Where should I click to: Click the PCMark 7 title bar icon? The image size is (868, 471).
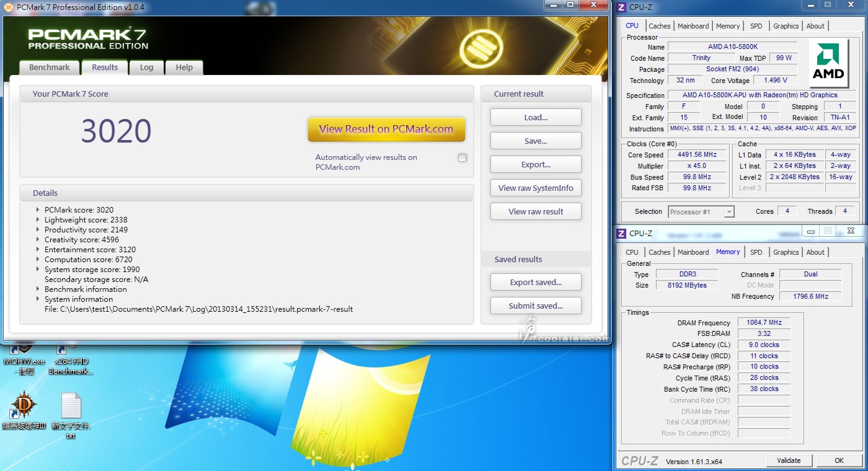point(9,6)
